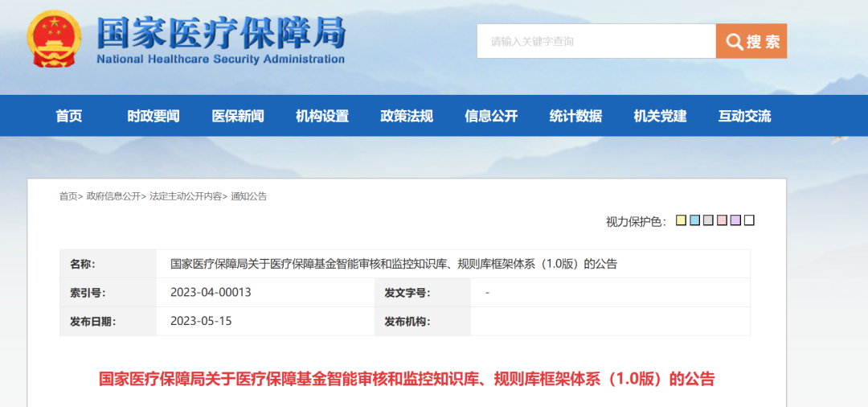Click the 首页 breadcrumb link
Image resolution: width=868 pixels, height=407 pixels.
68,196
